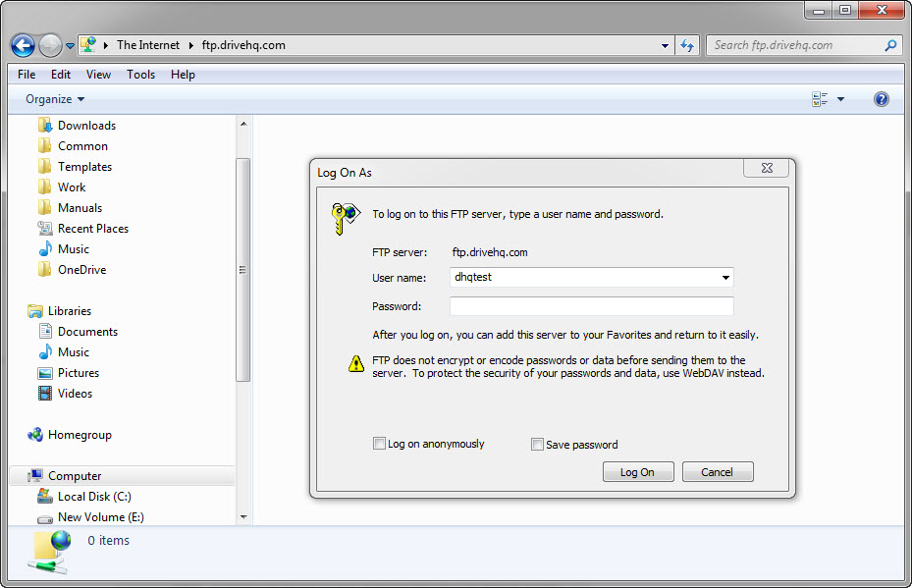Click Cancel in Log On As dialog
Screen dimensions: 912x588
[x=717, y=472]
